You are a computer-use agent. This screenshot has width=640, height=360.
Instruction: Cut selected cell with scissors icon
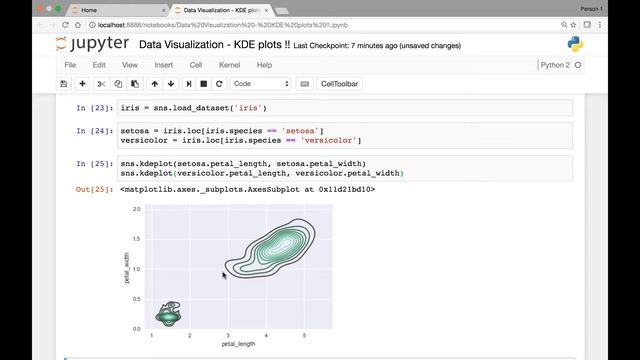point(101,84)
